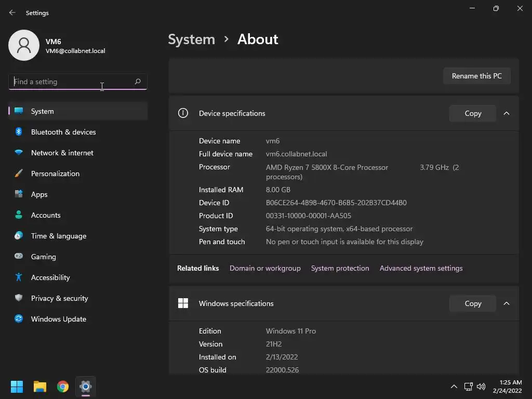Copy the Device specifications
The image size is (532, 399).
click(473, 113)
